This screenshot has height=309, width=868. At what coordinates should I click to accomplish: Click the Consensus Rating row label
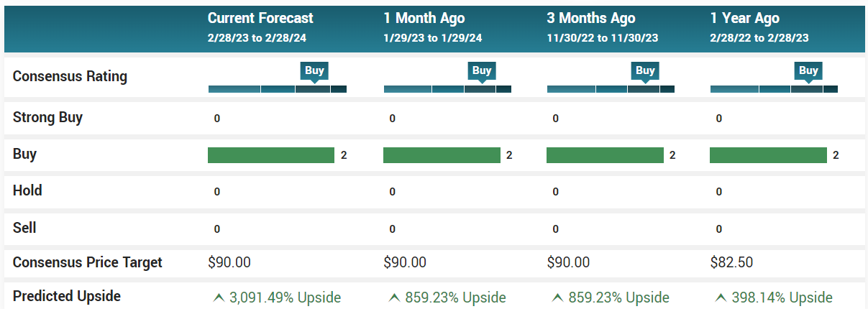coord(70,76)
